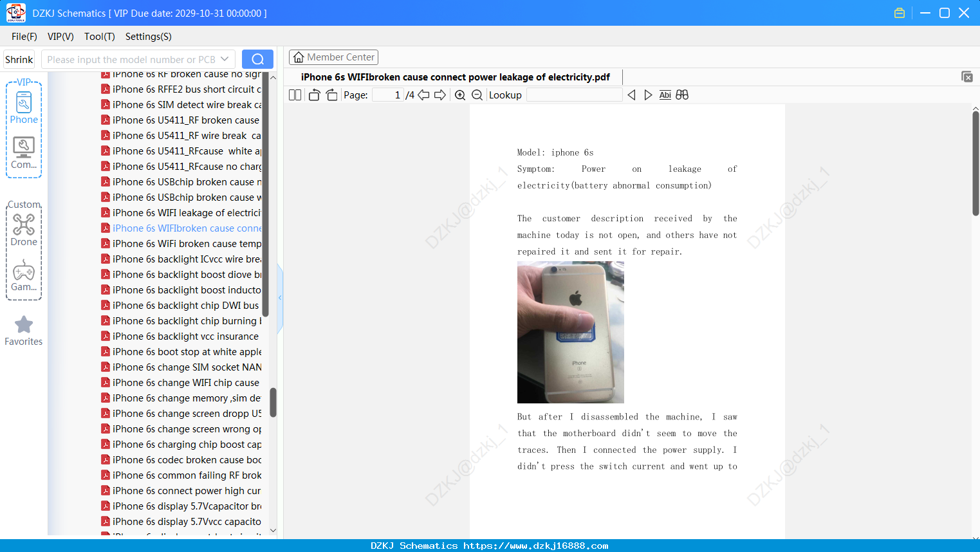
Task: Zoom in on the PDF document
Action: 460,95
